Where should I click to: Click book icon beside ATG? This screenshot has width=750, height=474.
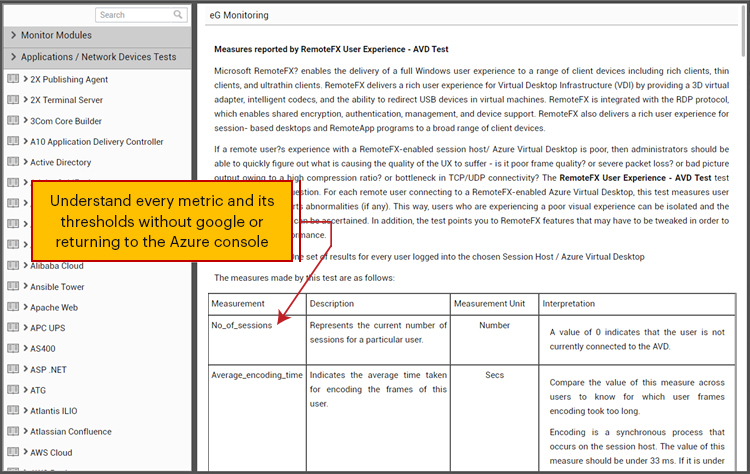pyautogui.click(x=13, y=389)
